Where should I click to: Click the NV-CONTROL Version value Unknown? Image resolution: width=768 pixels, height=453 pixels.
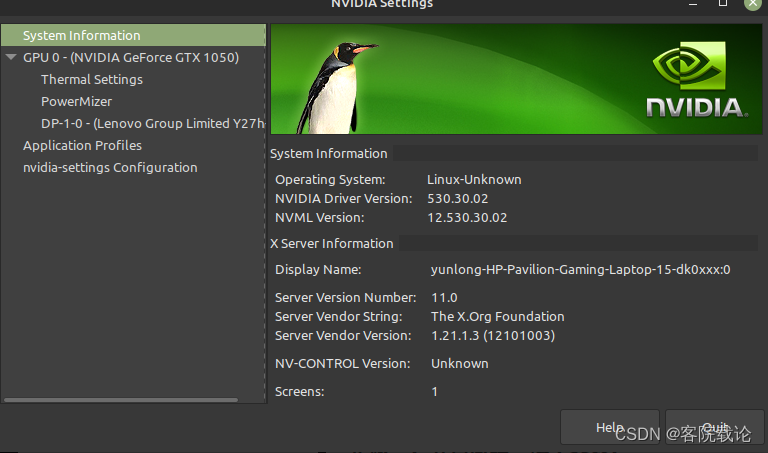[459, 364]
